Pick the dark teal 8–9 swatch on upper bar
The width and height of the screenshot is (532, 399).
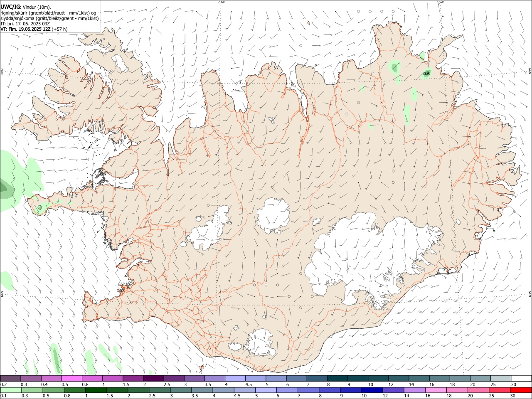(x=337, y=378)
